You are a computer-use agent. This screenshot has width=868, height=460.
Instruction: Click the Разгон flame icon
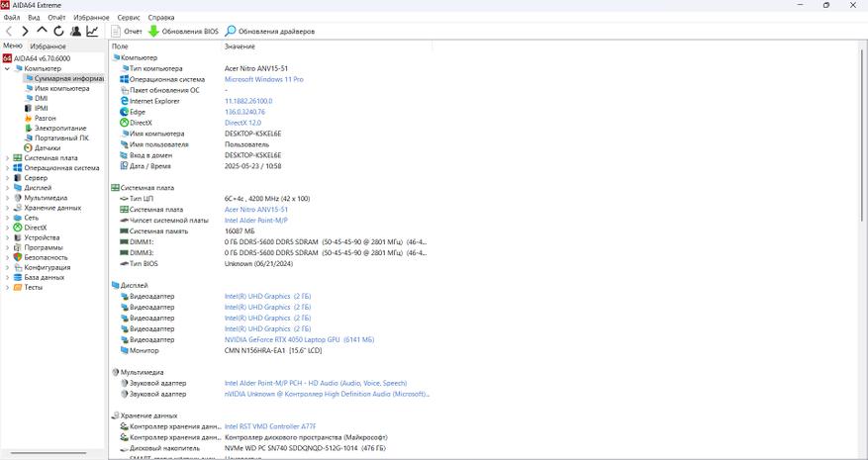click(29, 119)
